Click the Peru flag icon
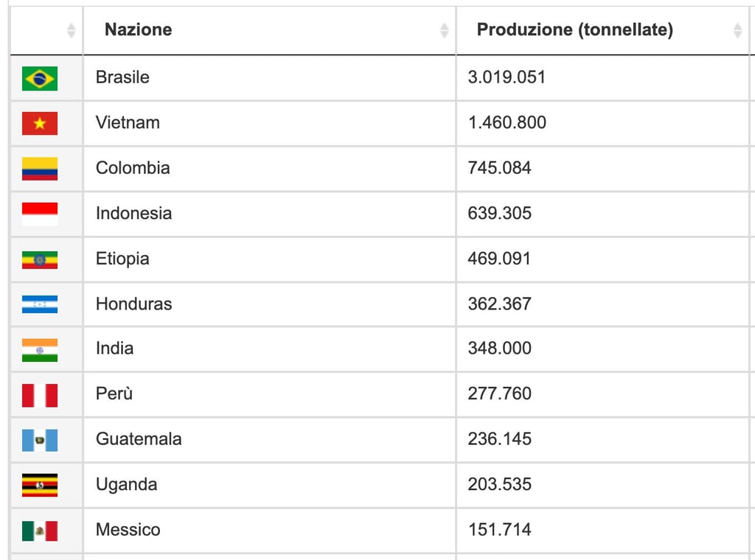The width and height of the screenshot is (755, 560). click(x=40, y=395)
